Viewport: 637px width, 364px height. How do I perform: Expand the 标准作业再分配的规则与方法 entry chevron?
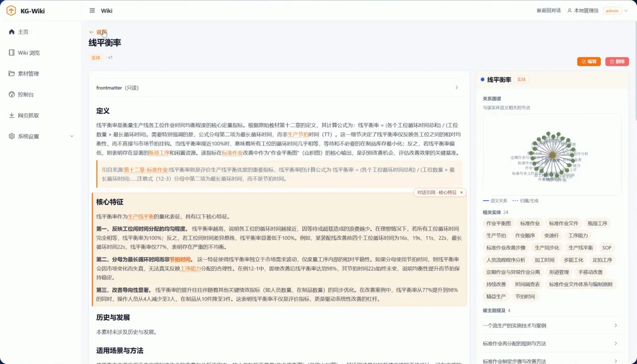616,343
